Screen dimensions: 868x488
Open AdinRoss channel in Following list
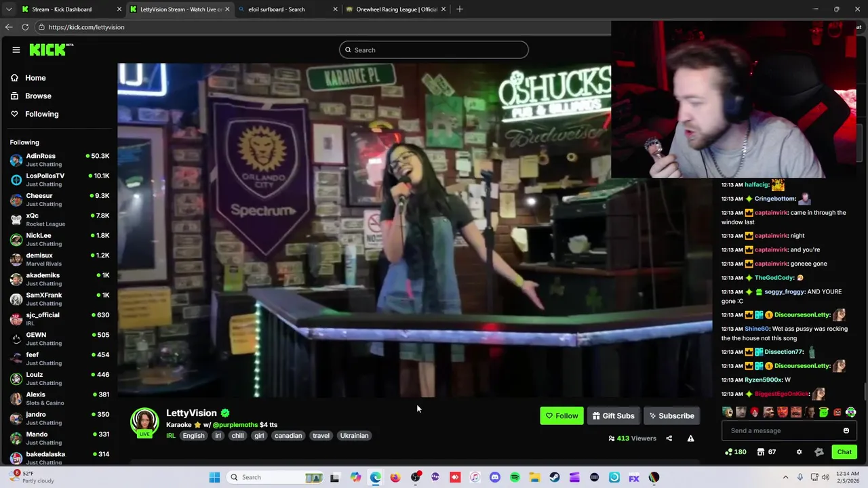coord(60,160)
